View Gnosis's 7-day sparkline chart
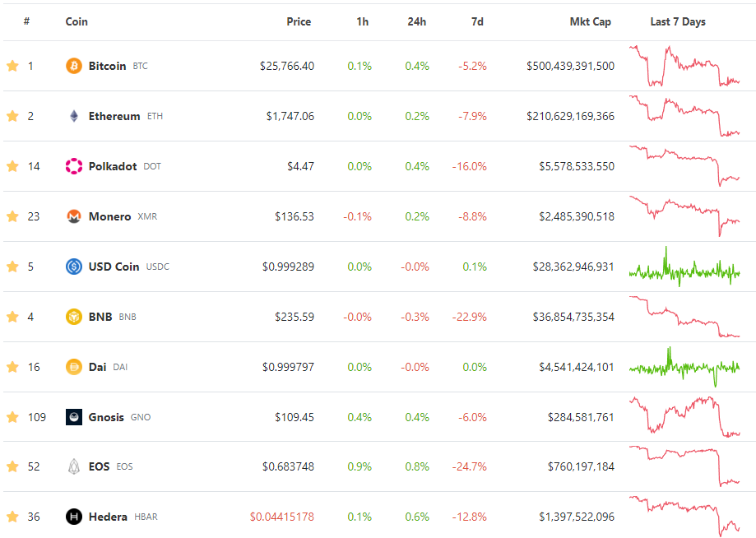 click(684, 417)
